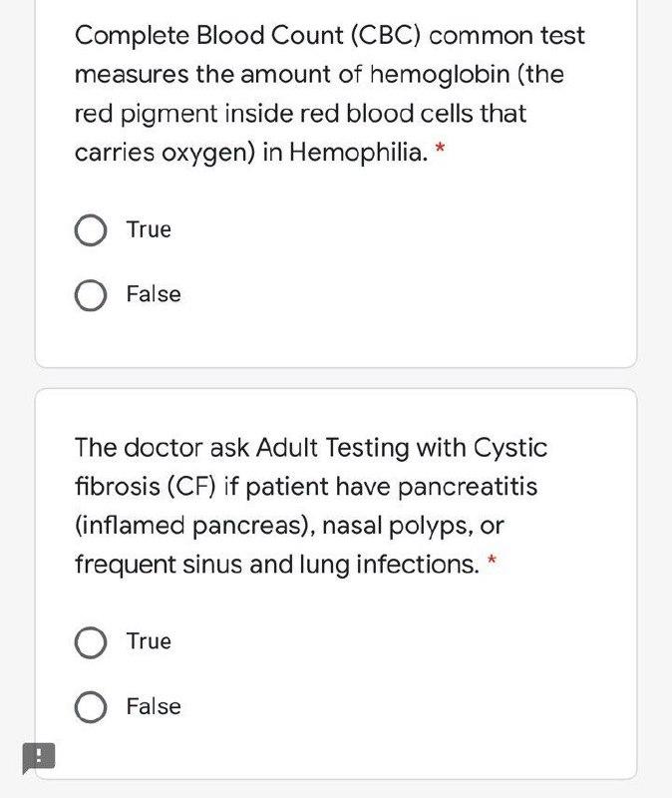
Task: Select False for the CBC hemoglobin question
Action: tap(91, 294)
